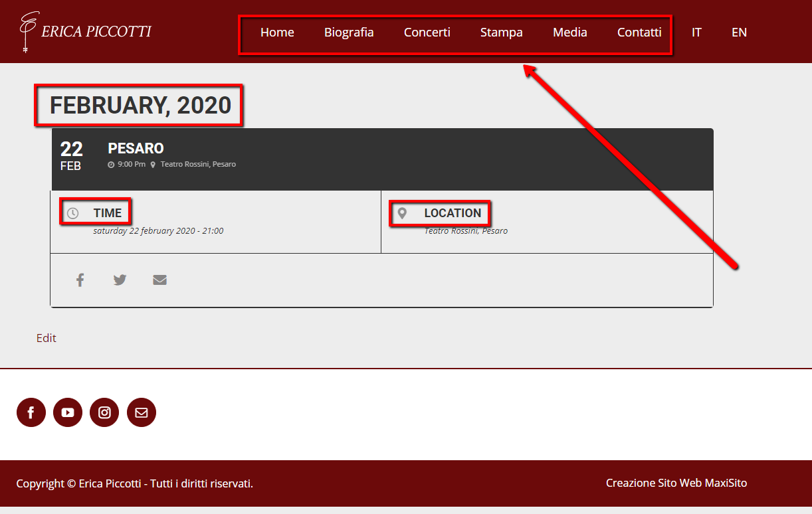Go to the Home menu item
Screen dimensions: 812x514
[x=277, y=32]
